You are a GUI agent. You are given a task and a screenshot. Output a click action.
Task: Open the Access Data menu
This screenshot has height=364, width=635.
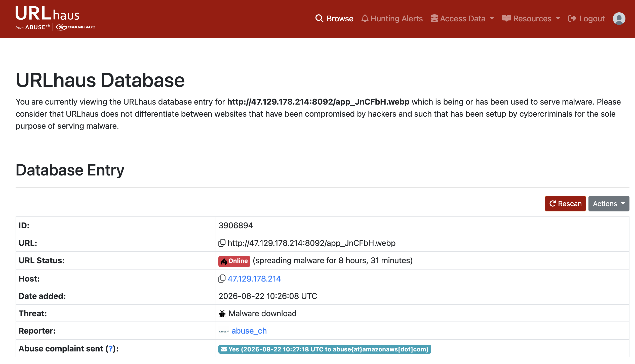pos(462,19)
